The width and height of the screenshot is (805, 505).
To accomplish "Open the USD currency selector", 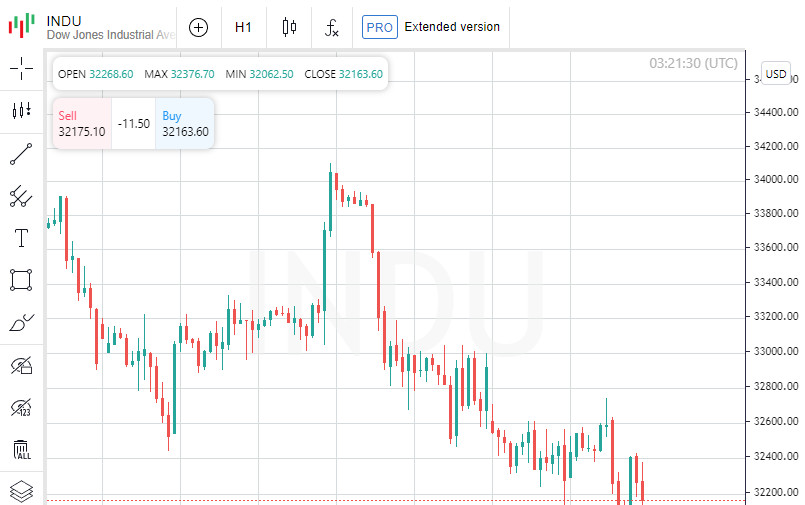I will (776, 73).
